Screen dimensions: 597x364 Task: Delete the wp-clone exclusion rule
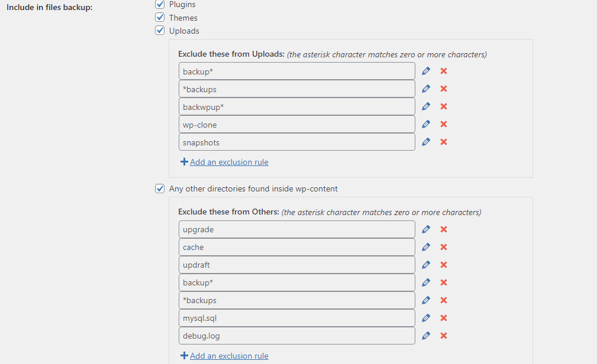point(444,124)
